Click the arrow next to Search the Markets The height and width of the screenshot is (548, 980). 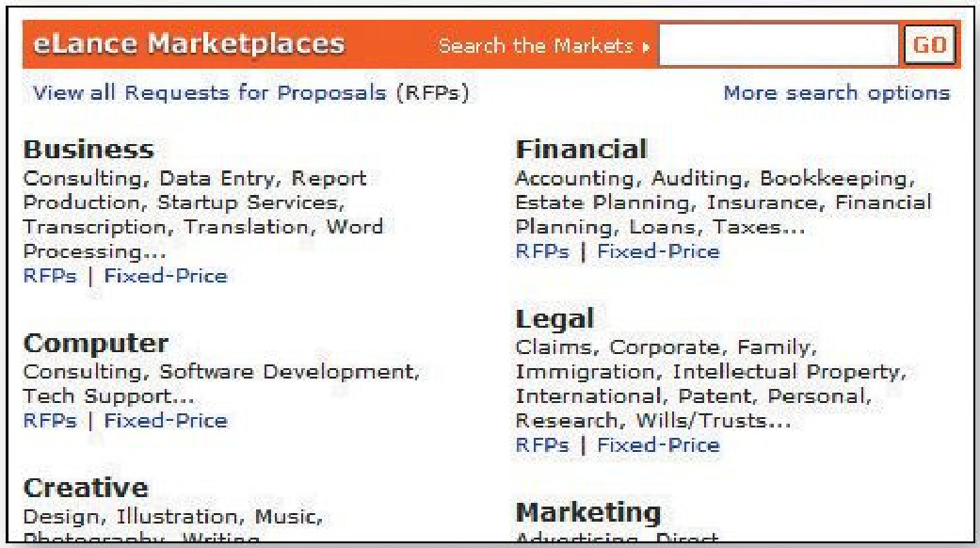point(646,47)
